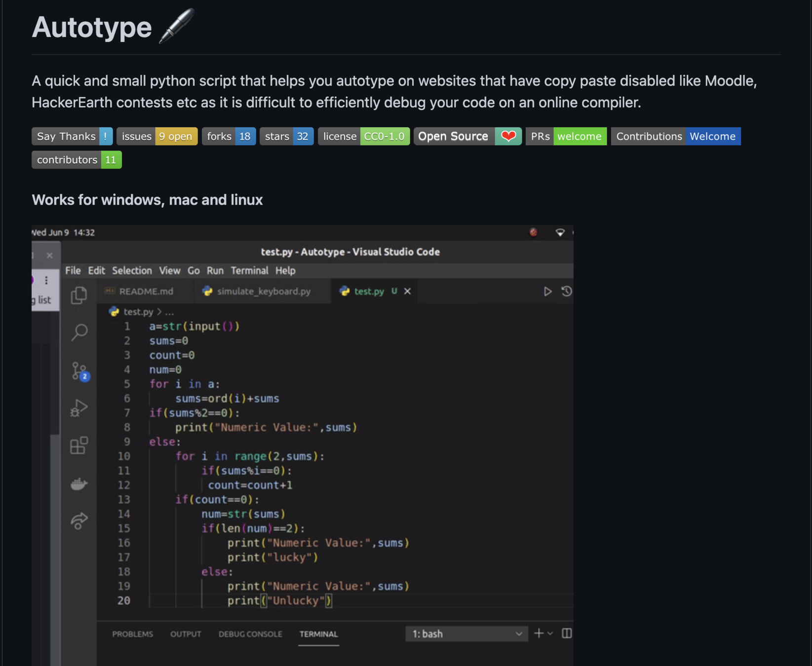Click the red recording indicator in top bar
Viewport: 812px width, 666px height.
534,232
